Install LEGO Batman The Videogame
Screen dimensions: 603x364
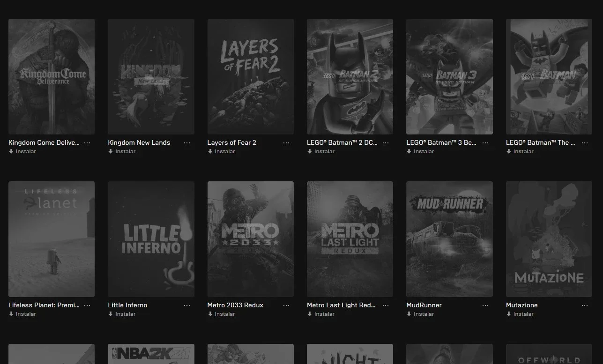[x=520, y=151]
